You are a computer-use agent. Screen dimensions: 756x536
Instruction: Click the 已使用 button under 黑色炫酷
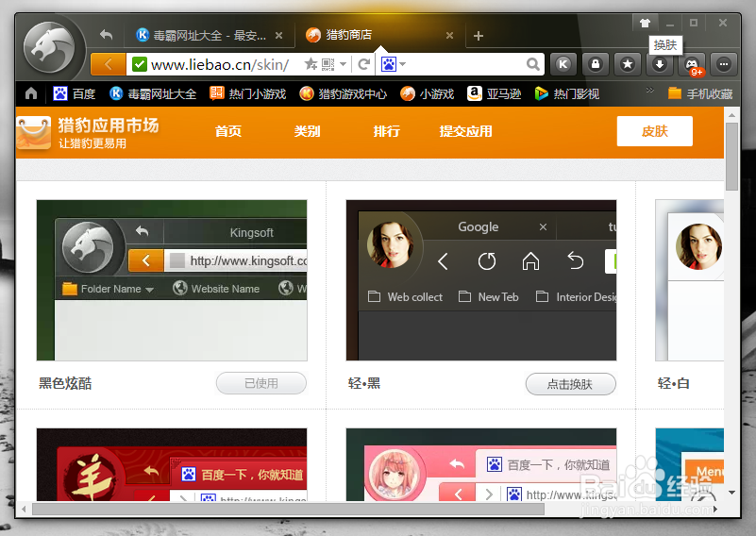pos(261,383)
